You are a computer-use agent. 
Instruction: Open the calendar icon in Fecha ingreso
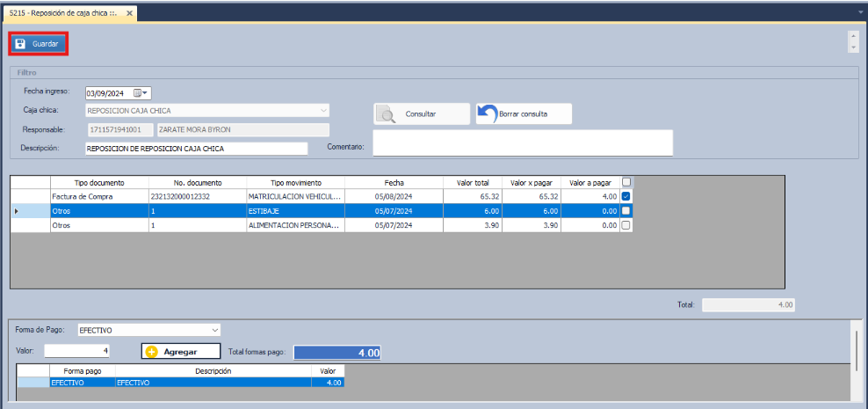pyautogui.click(x=137, y=92)
